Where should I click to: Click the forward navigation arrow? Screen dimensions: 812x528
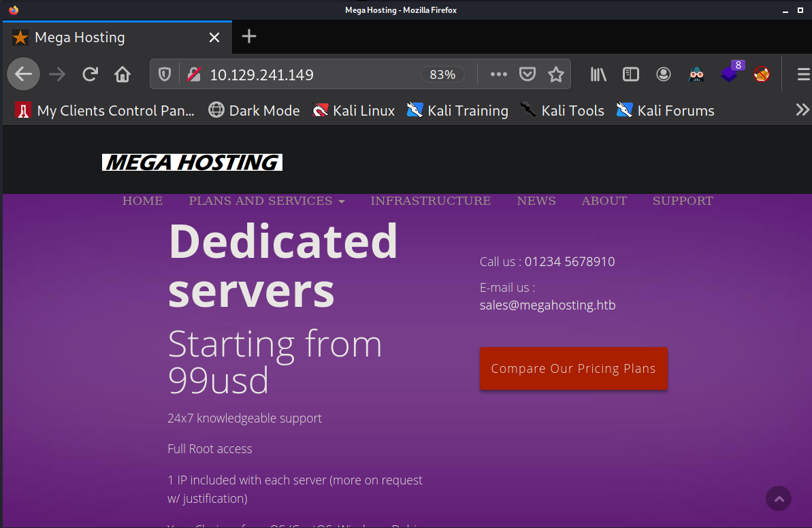pyautogui.click(x=57, y=75)
